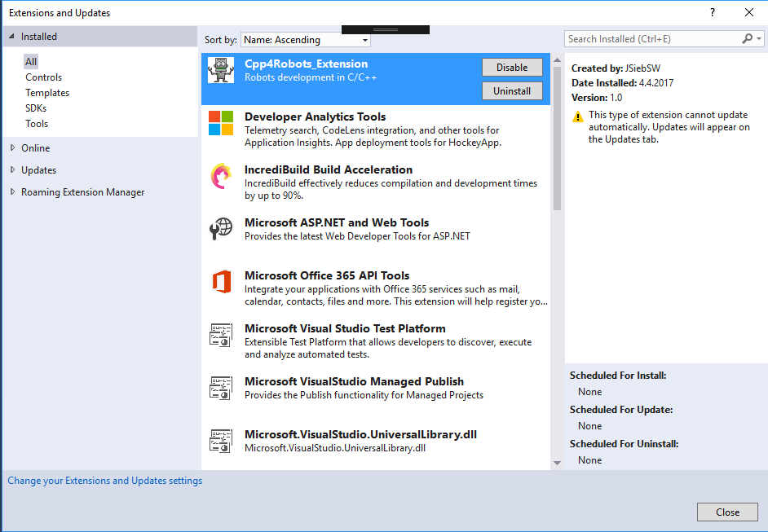Click the 'Created by: JSiebSW' detail

coord(616,68)
